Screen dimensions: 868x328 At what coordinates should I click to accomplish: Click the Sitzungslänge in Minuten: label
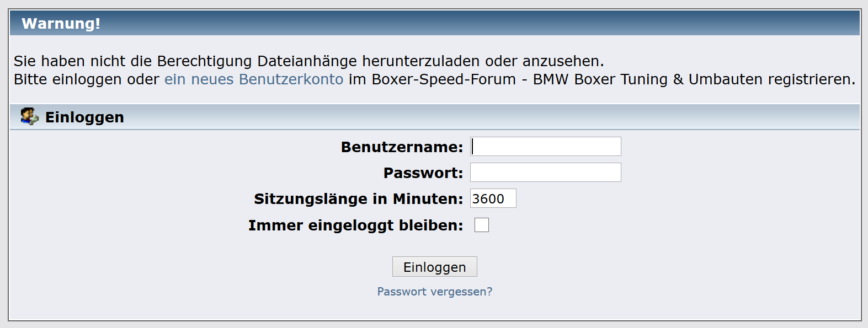tap(358, 199)
